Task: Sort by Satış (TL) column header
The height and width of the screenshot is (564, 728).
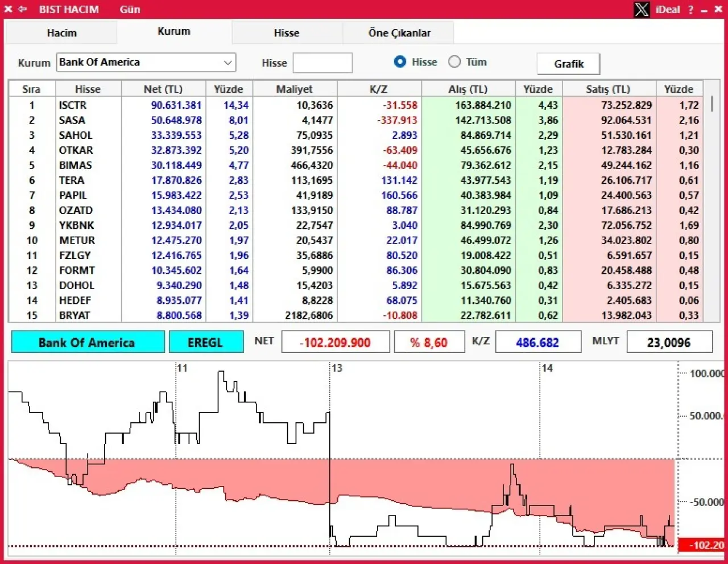Action: pyautogui.click(x=608, y=89)
